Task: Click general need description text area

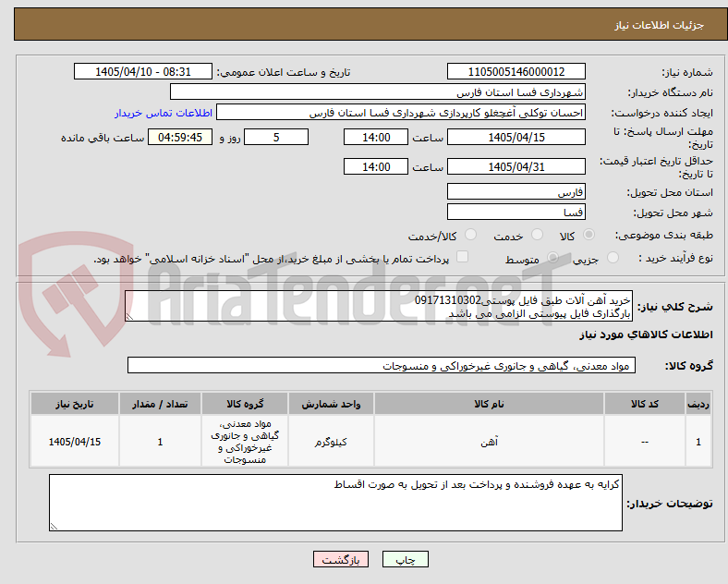Action: pyautogui.click(x=379, y=307)
